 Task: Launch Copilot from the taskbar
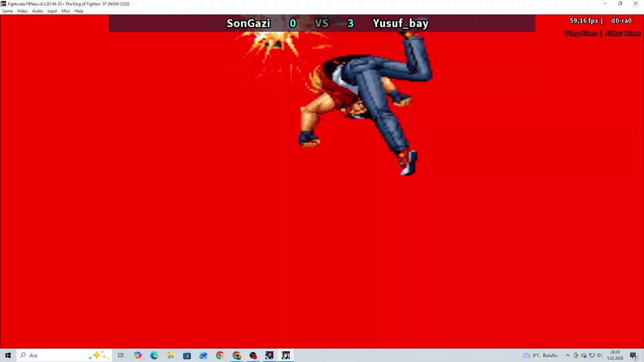(137, 355)
